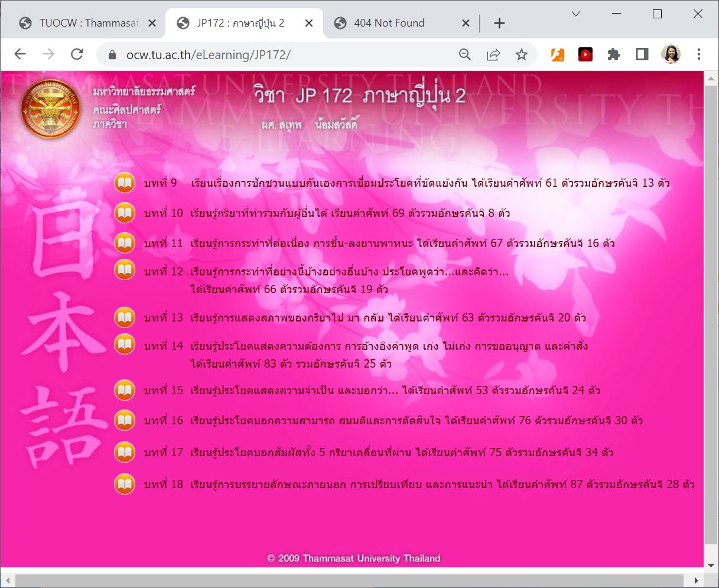
Task: Open a new tab with plus button
Action: pos(499,23)
